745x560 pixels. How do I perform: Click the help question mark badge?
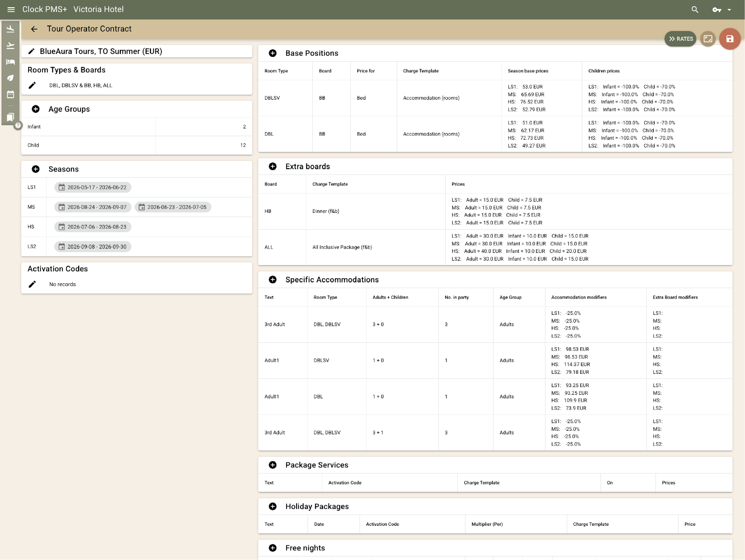[x=18, y=126]
